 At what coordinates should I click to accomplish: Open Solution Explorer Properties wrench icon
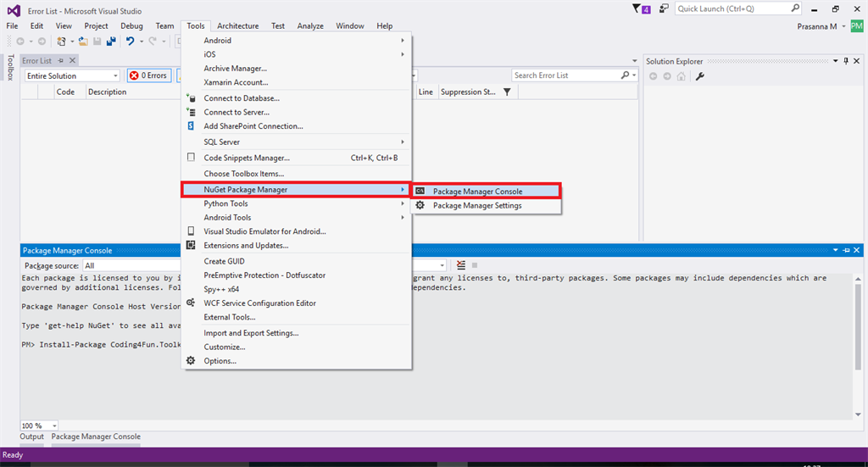point(700,76)
